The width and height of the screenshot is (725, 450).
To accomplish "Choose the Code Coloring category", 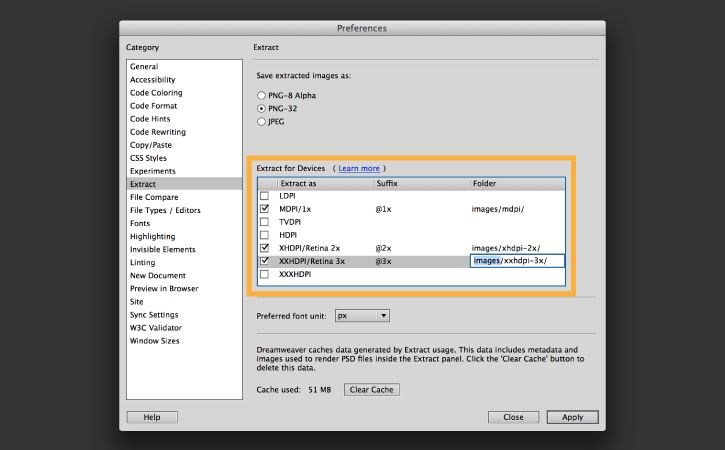I will [x=184, y=92].
